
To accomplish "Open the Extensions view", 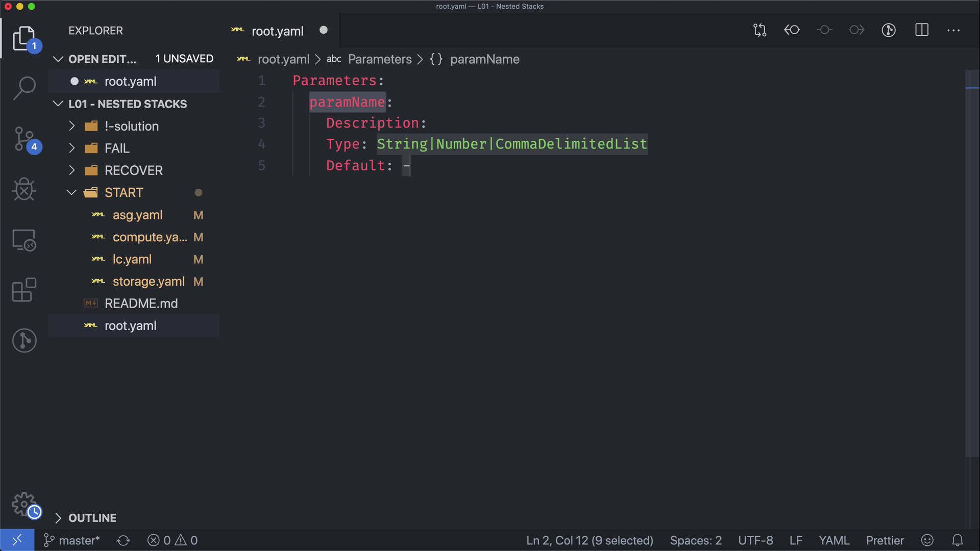I will [24, 290].
